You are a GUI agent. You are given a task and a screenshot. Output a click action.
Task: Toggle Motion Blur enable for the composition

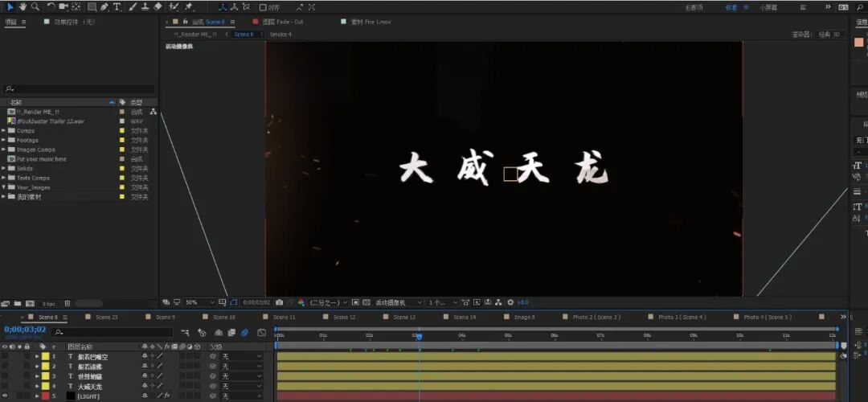(244, 333)
